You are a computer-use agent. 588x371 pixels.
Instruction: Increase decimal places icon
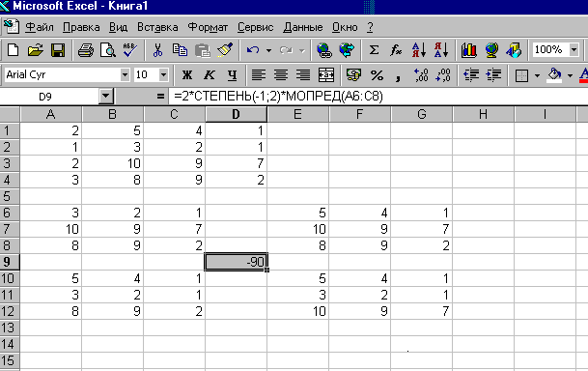[421, 75]
